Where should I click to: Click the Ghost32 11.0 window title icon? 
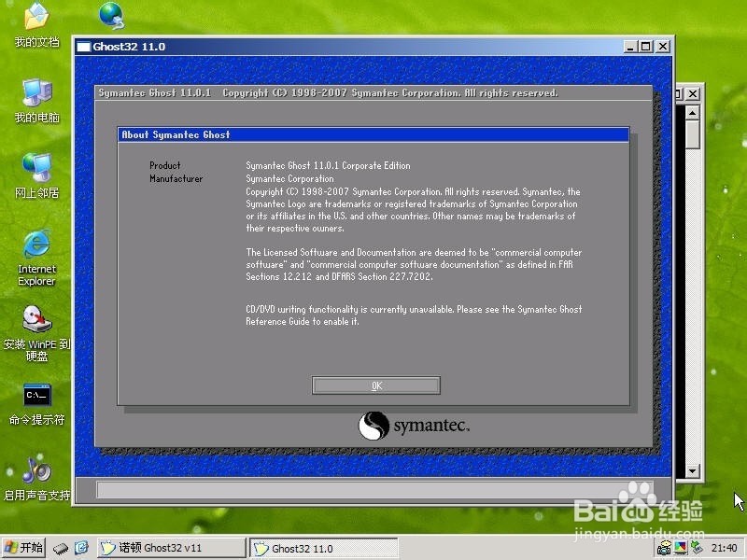pos(83,47)
